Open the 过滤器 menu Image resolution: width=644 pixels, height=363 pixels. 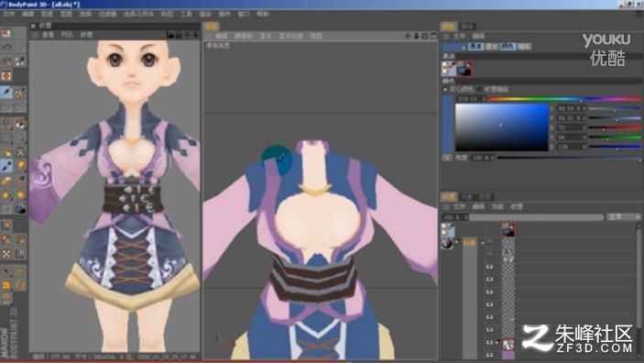[x=107, y=14]
